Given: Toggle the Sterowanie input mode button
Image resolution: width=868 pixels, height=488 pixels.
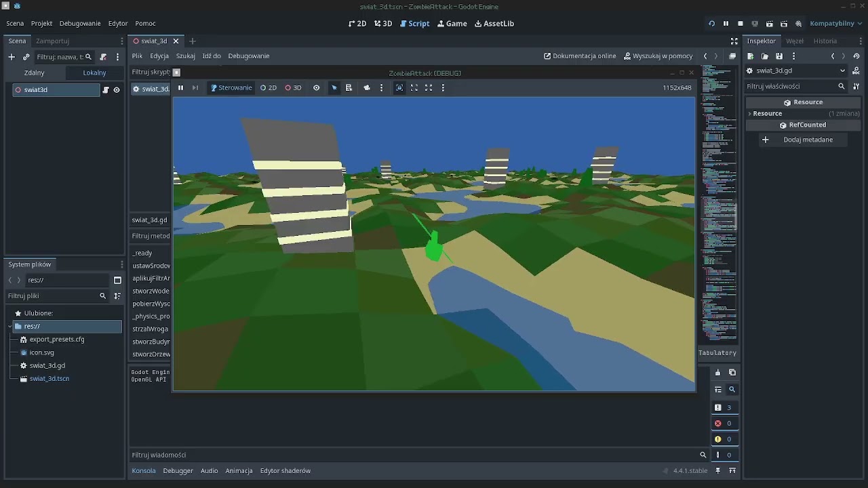Looking at the screenshot, I should tap(231, 87).
